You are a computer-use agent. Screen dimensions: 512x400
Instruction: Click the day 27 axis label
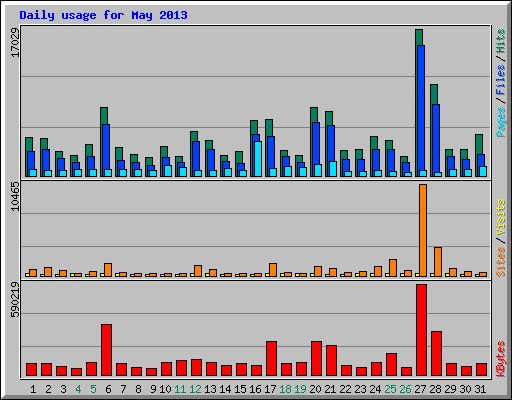pos(420,389)
